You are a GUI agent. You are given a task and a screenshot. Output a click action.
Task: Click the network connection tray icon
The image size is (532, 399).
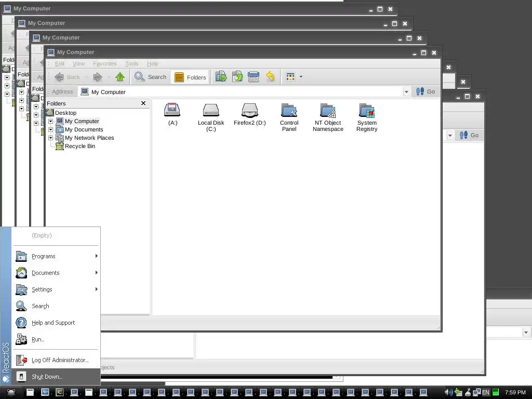tap(477, 392)
